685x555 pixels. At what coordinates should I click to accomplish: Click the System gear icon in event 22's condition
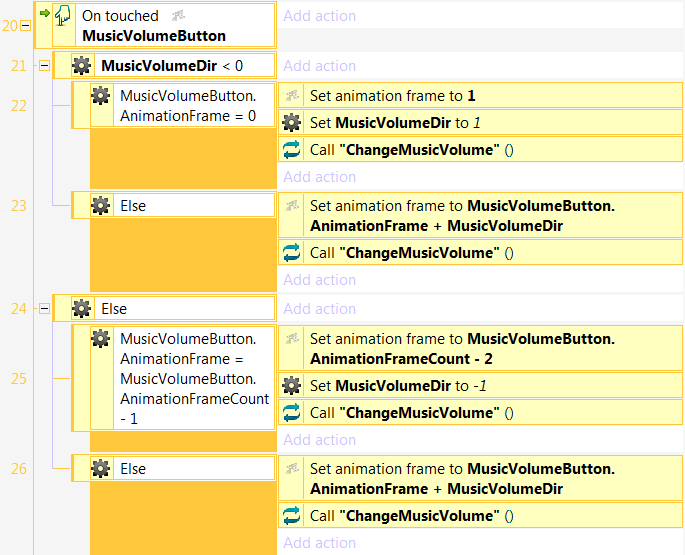pos(100,96)
